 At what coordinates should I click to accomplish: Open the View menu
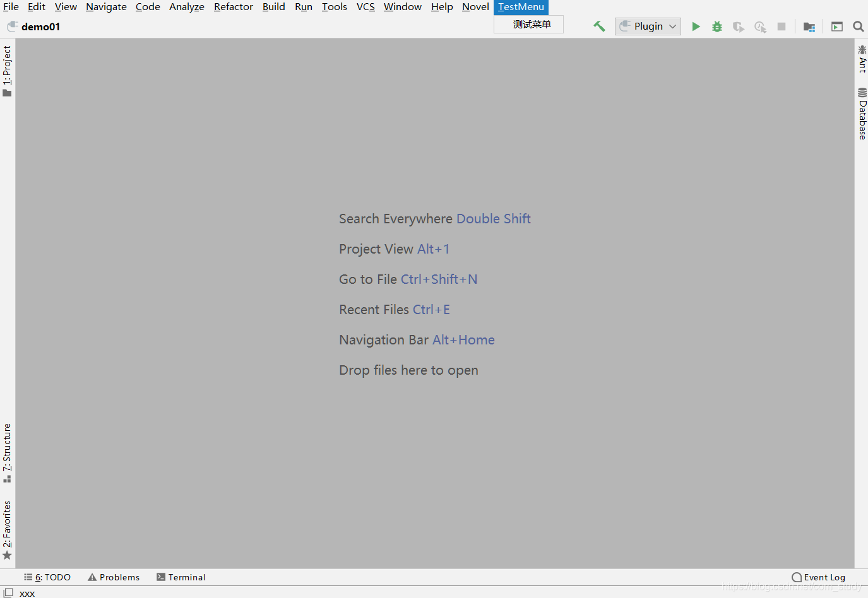click(x=66, y=7)
